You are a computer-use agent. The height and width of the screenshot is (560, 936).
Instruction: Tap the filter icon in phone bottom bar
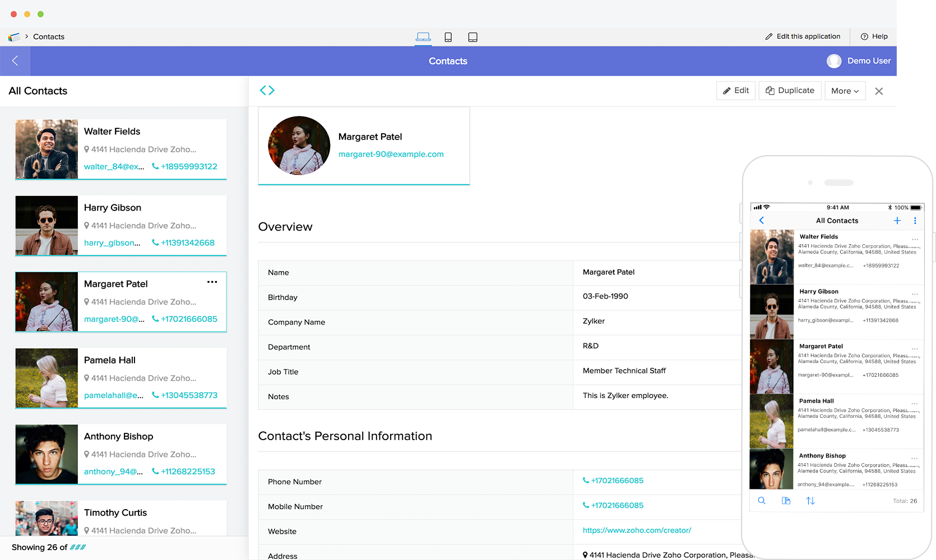(x=786, y=501)
